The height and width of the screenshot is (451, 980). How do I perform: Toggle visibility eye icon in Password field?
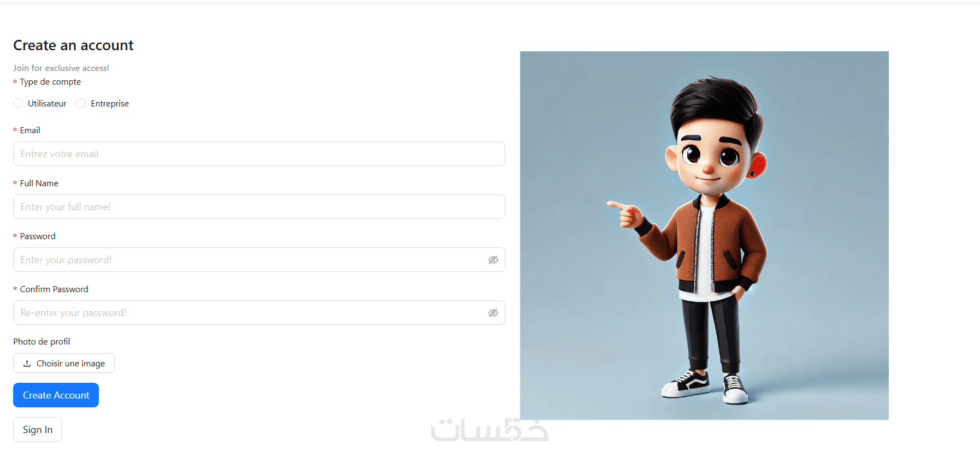(493, 260)
